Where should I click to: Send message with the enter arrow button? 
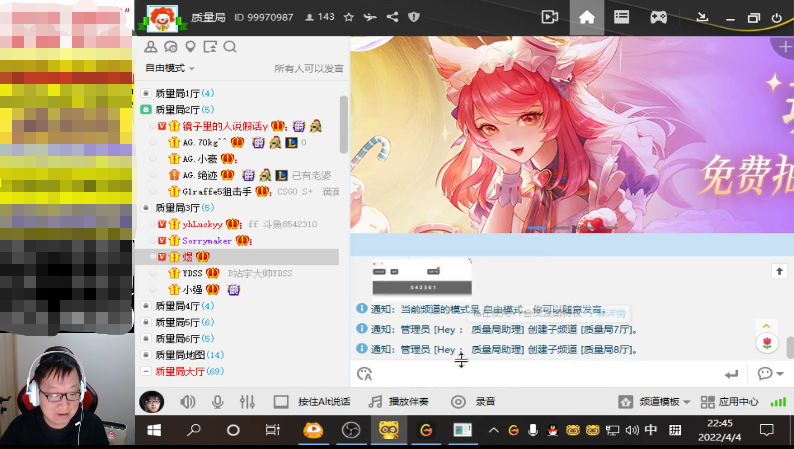coord(731,374)
